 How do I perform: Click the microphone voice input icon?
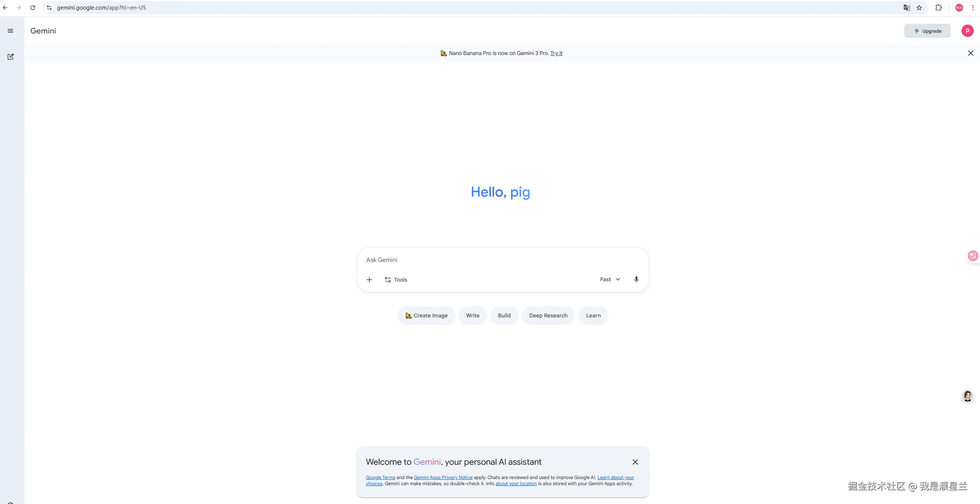pos(636,279)
